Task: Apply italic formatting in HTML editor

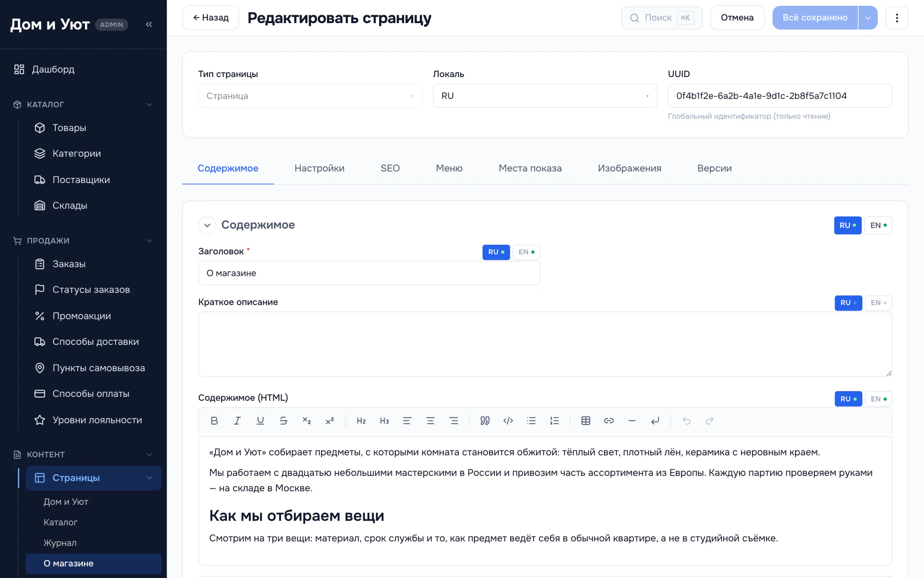Action: click(237, 421)
